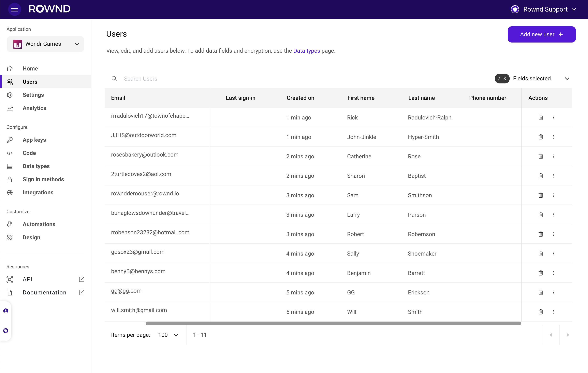588x373 pixels.
Task: Open more actions for Sam Smithson
Action: [554, 195]
